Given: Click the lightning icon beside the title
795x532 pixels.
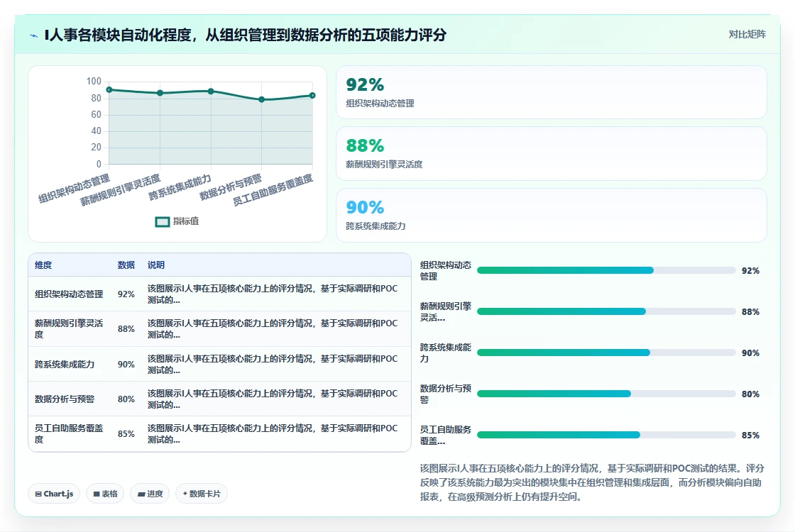Looking at the screenshot, I should coord(34,36).
